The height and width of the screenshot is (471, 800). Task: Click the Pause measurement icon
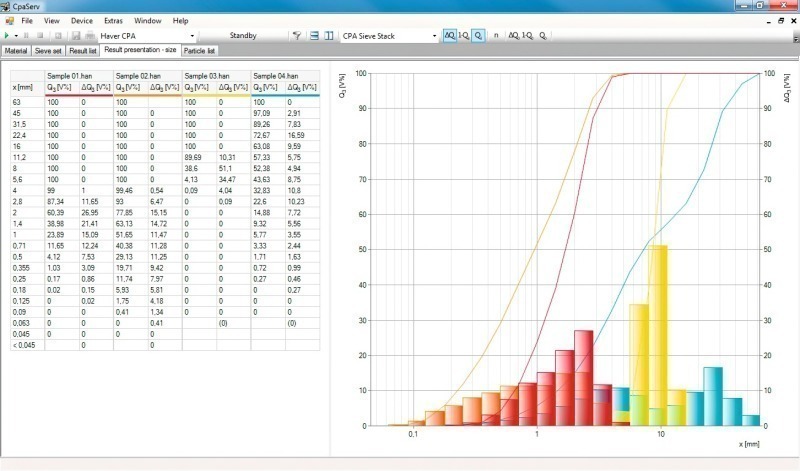tap(27, 36)
